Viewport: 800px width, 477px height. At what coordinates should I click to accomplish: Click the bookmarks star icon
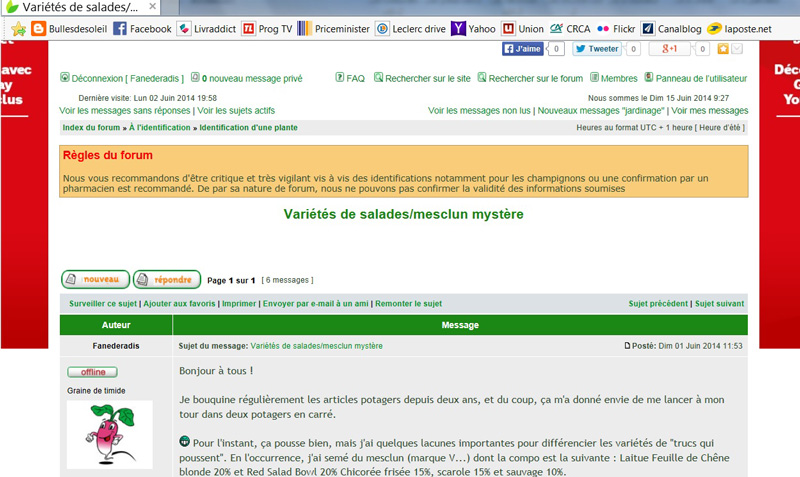(17, 29)
